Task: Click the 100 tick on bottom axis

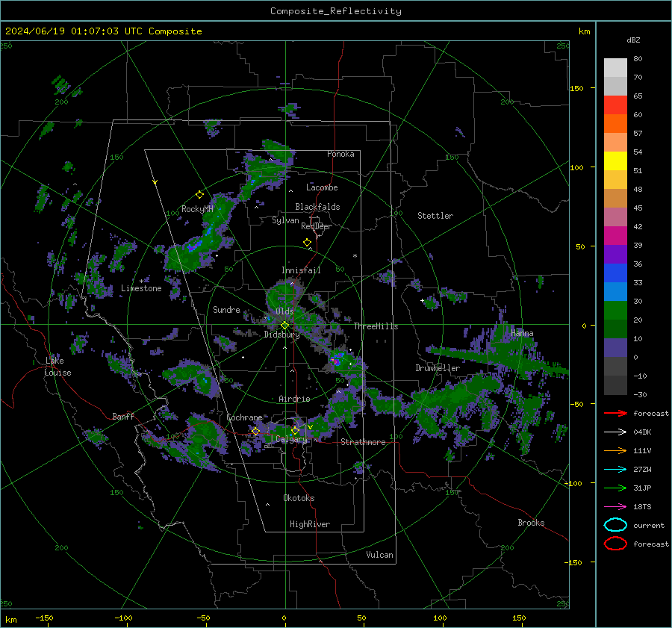Action: [x=440, y=618]
